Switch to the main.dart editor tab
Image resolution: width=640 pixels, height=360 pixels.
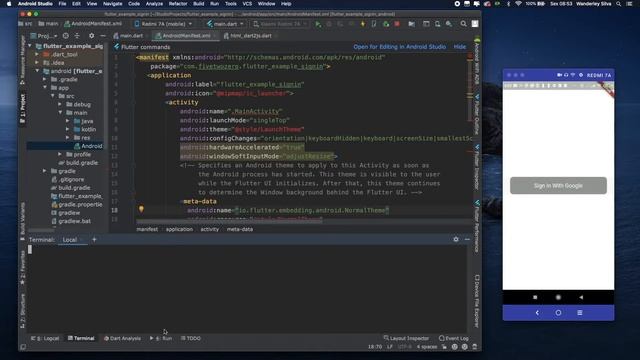coord(128,36)
